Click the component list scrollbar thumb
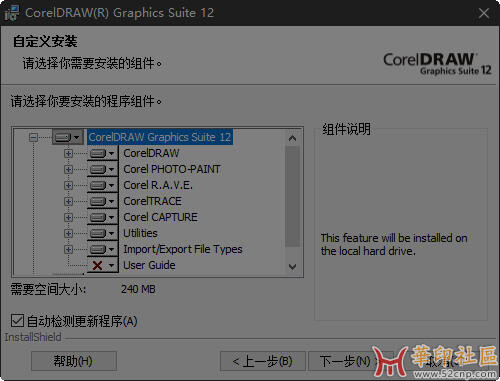Screen dimensions: 500x381 pos(292,196)
